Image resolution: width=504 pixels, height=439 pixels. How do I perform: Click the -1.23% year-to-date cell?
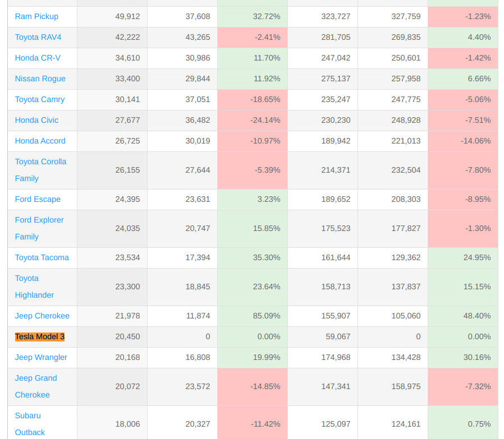[x=463, y=17]
